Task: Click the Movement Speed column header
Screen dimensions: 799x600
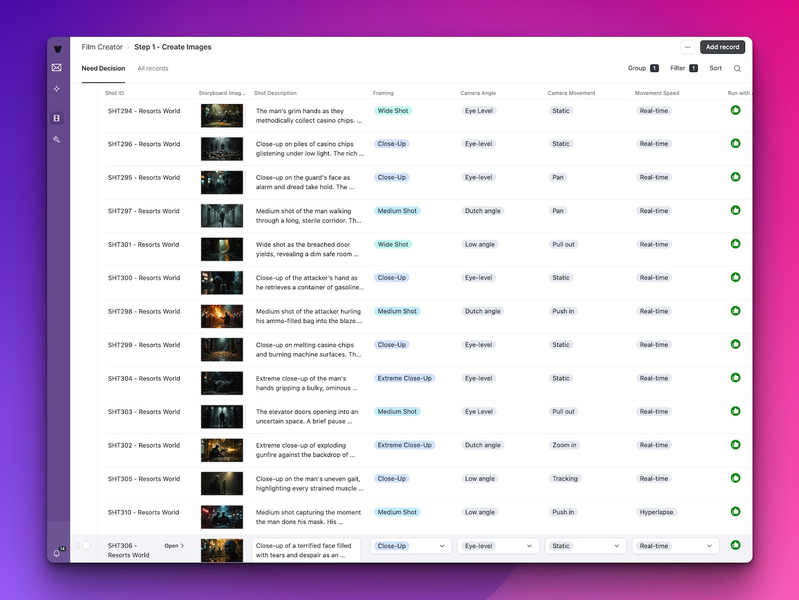Action: click(657, 93)
